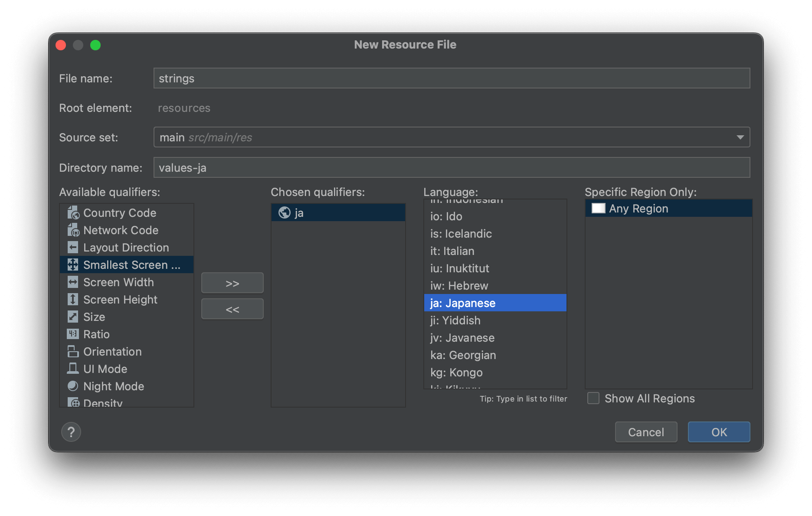
Task: Choose kg: Kongo language
Action: tap(495, 372)
